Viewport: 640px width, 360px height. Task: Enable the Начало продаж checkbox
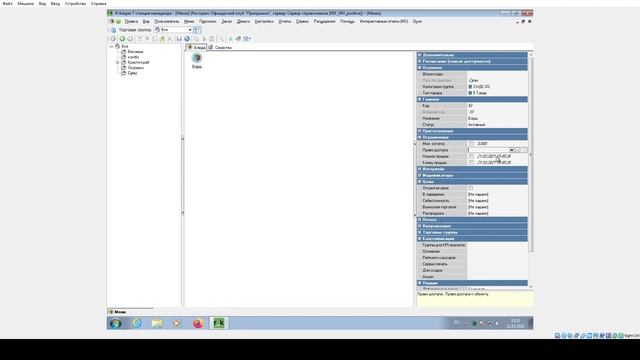click(471, 156)
